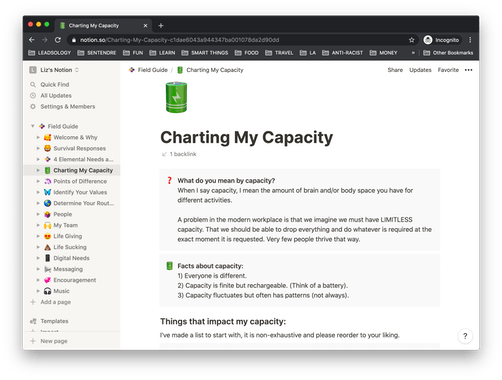The width and height of the screenshot is (502, 380).
Task: Click the plus icon beside Add a page
Action: click(x=33, y=302)
